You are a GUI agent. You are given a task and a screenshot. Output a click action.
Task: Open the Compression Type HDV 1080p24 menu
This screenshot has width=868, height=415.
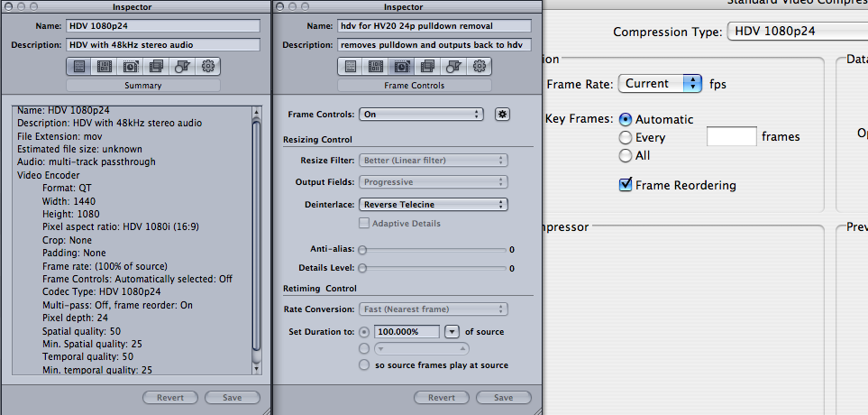coord(793,32)
